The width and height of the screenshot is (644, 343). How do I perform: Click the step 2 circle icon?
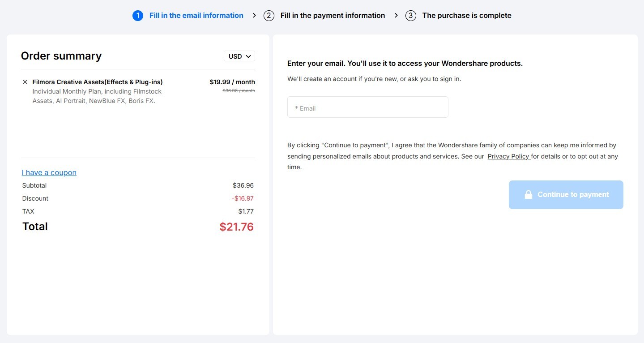(x=269, y=16)
